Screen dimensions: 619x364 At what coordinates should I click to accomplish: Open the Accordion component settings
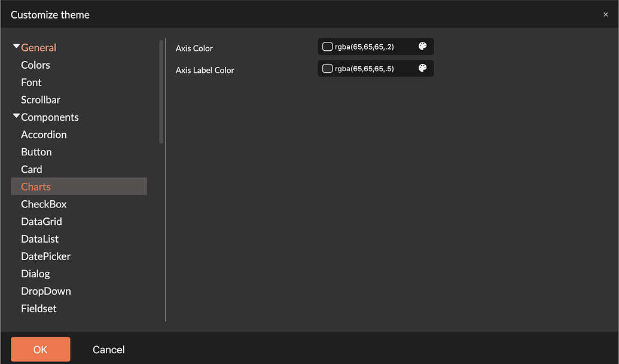pyautogui.click(x=44, y=134)
